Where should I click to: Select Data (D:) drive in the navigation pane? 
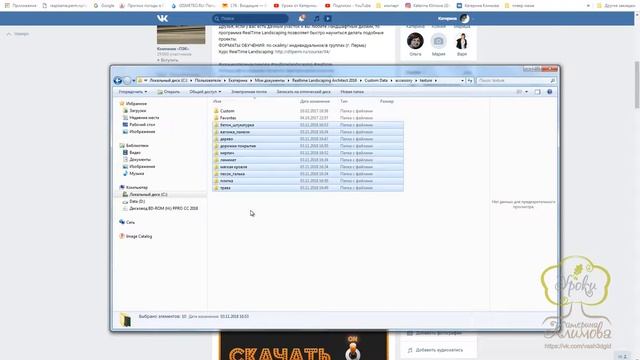(137, 201)
